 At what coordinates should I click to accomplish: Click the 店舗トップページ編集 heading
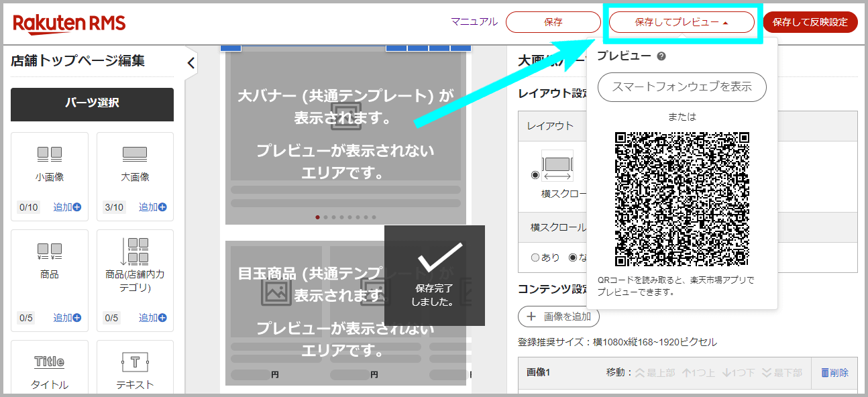[78, 61]
